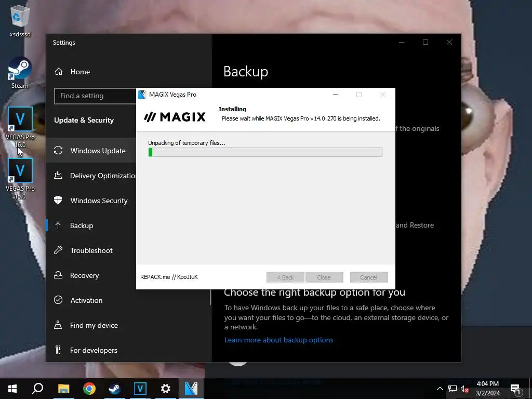Click the Back button in MAGIX installer

285,277
